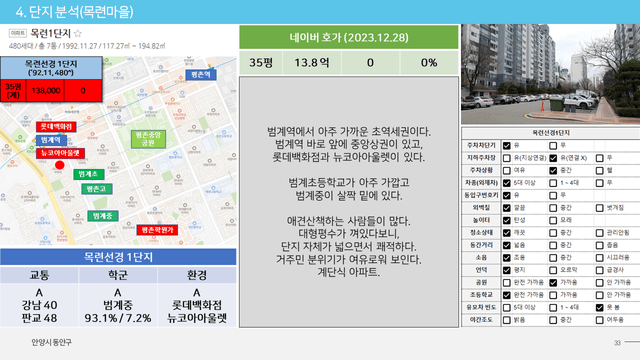Click the 평촌학원가 red map label
The height and width of the screenshot is (360, 640).
(157, 230)
